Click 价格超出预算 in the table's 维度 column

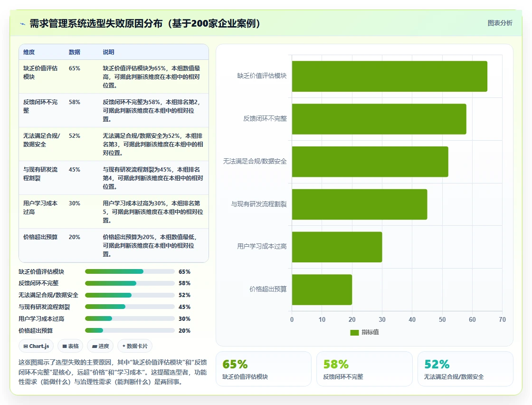pyautogui.click(x=40, y=237)
